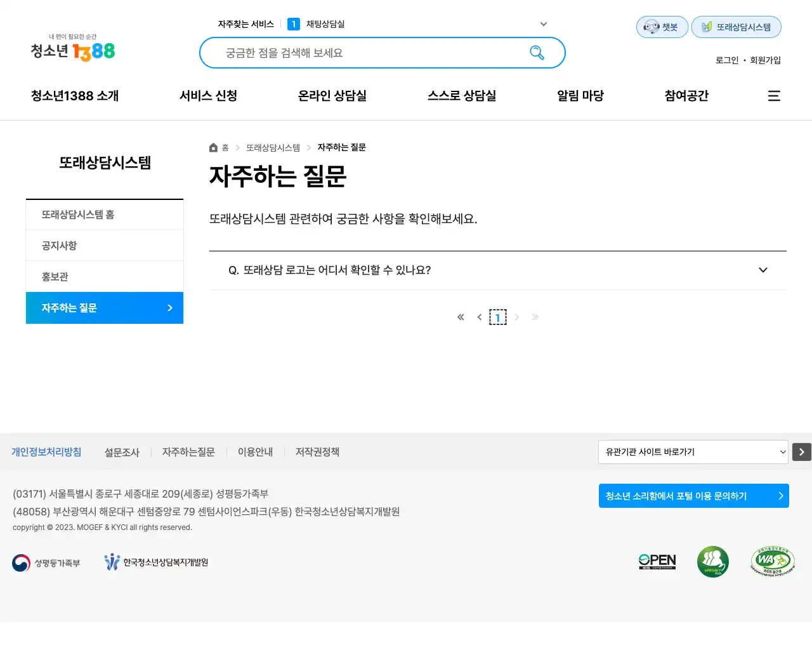
Task: Open 자주하는질문 footer link
Action: tap(188, 452)
